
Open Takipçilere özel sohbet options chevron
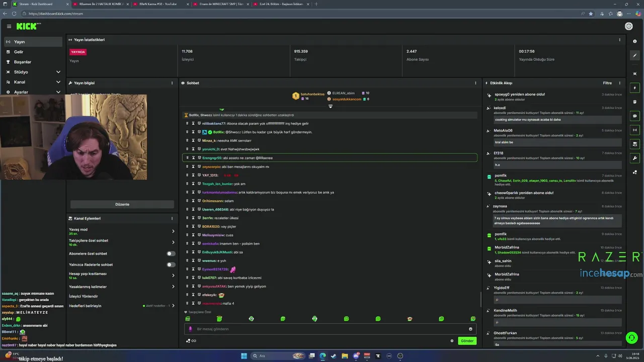click(173, 242)
